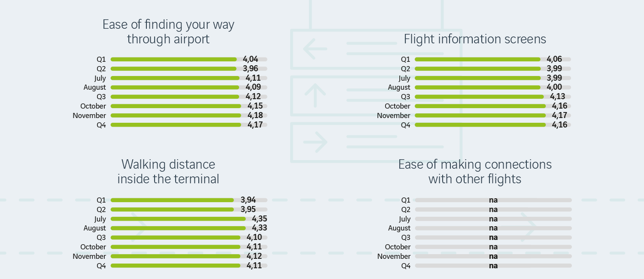Click the "Ease of finding your way" chart title
The height and width of the screenshot is (279, 644).
168,32
